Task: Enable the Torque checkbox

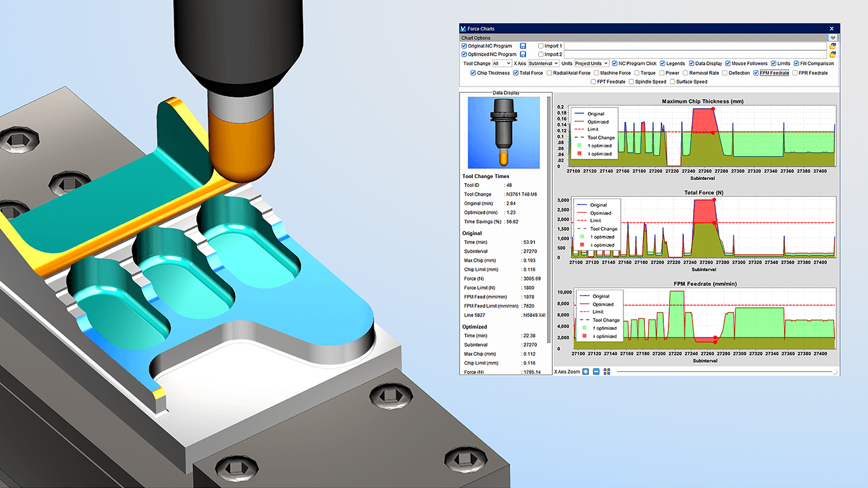Action: 636,72
